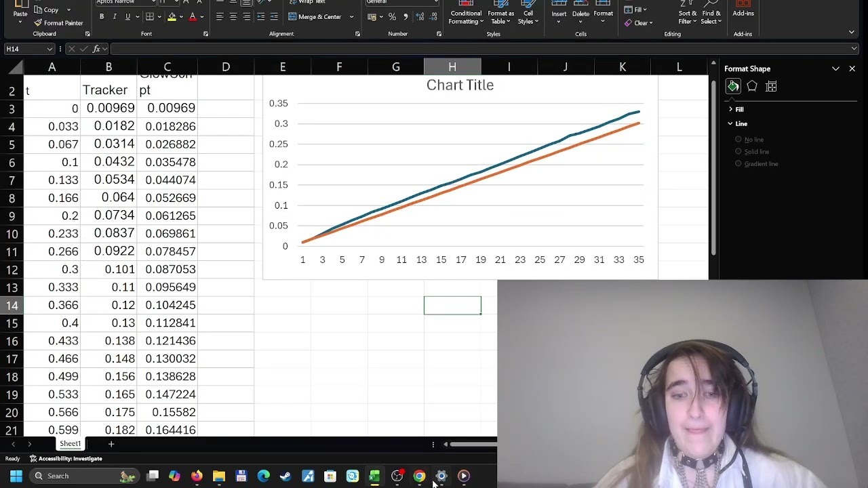Select the No line radio option
The height and width of the screenshot is (488, 868).
click(x=738, y=140)
